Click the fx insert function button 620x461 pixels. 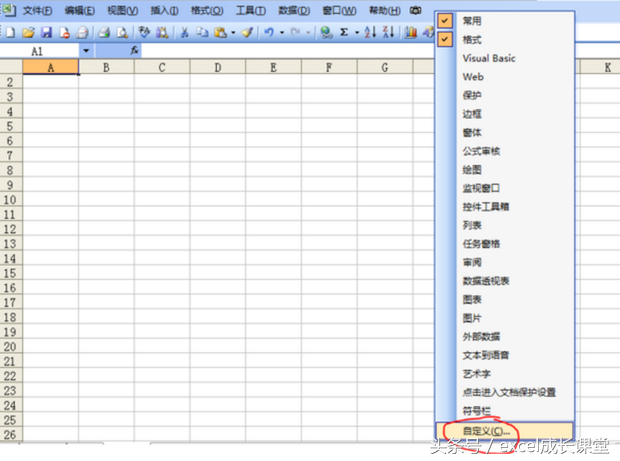click(x=134, y=51)
